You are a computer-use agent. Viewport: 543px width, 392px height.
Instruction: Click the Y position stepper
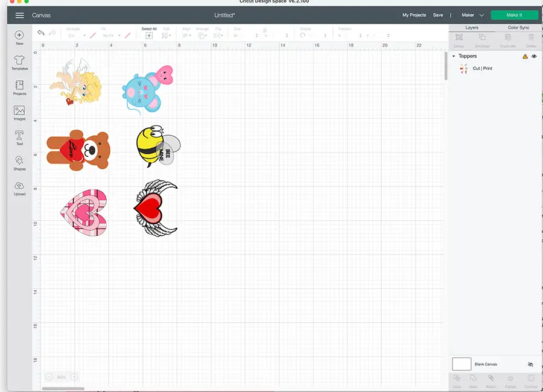pyautogui.click(x=388, y=36)
